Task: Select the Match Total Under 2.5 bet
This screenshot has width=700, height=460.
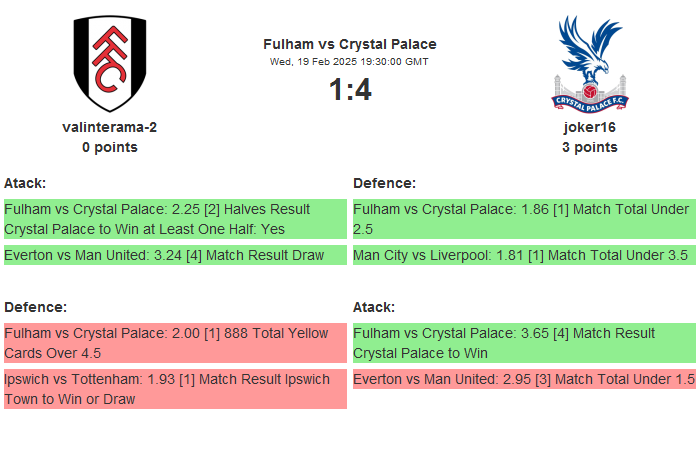Action: point(524,219)
